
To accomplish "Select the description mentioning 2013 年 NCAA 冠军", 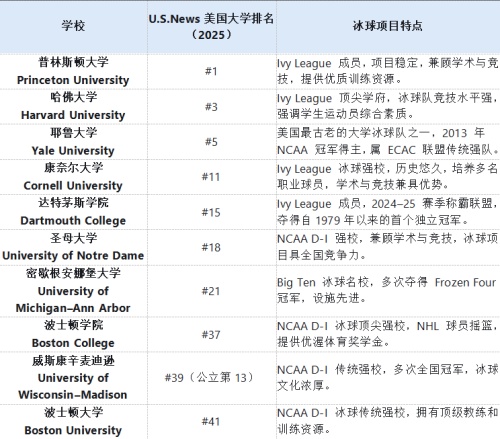I will pos(388,142).
